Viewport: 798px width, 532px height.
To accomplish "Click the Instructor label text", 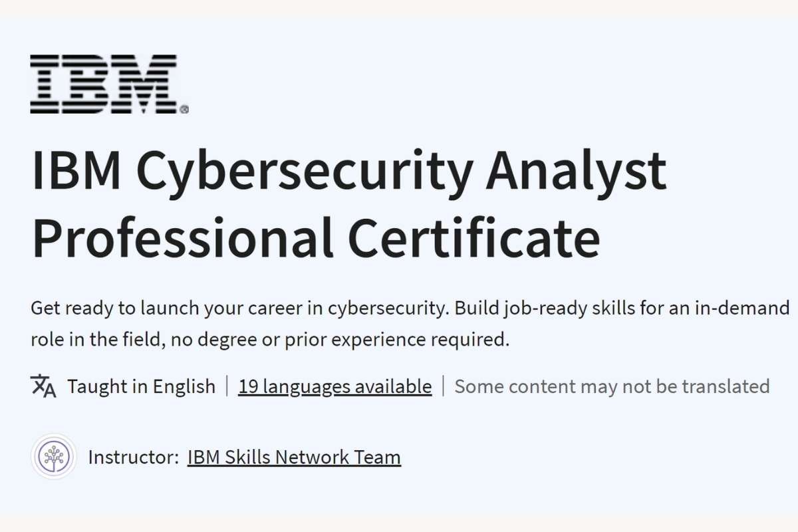I will [131, 457].
